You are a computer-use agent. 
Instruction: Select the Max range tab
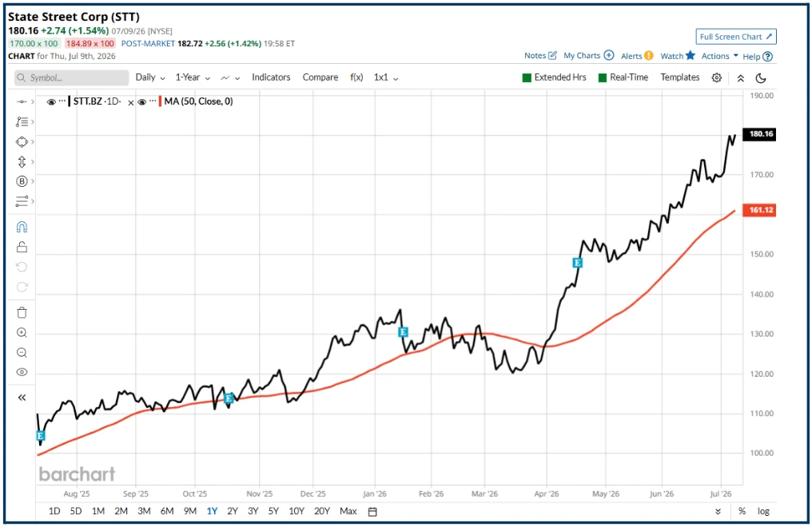tap(348, 511)
